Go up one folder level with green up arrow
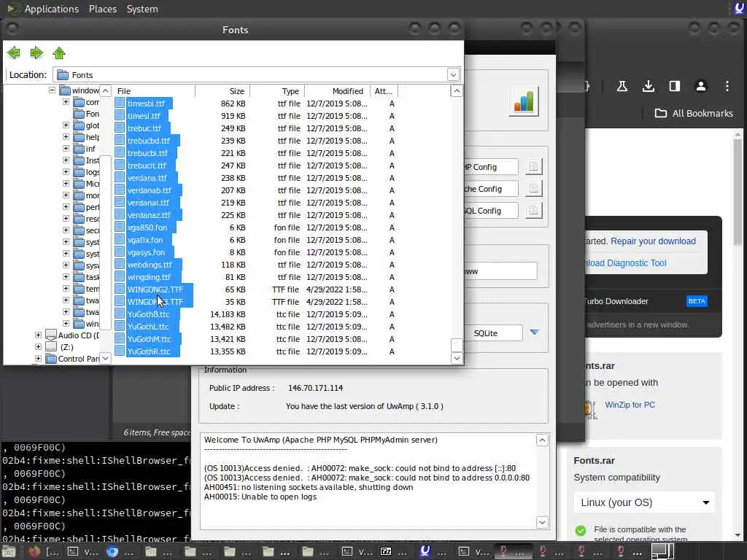Image resolution: width=747 pixels, height=560 pixels. 59,52
